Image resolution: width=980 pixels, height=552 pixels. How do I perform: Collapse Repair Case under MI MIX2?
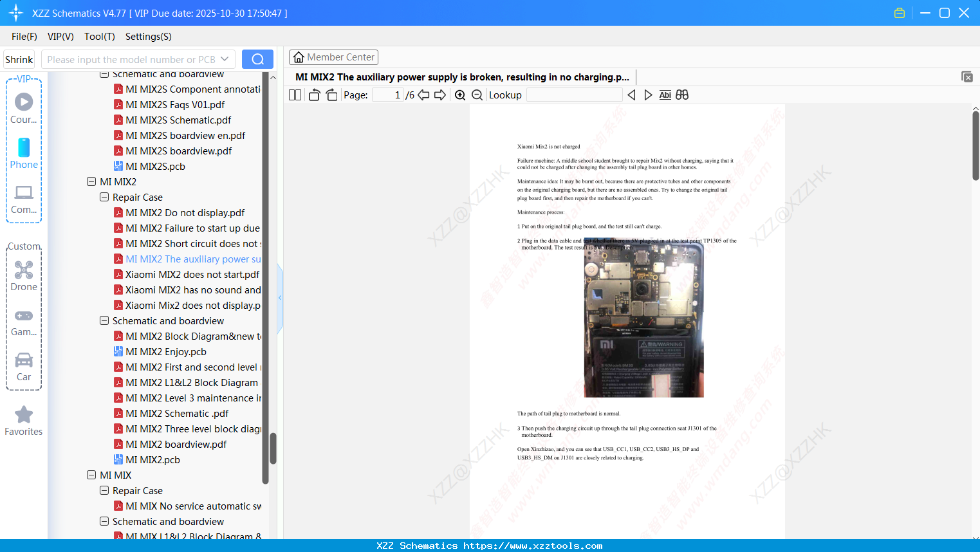(x=104, y=198)
